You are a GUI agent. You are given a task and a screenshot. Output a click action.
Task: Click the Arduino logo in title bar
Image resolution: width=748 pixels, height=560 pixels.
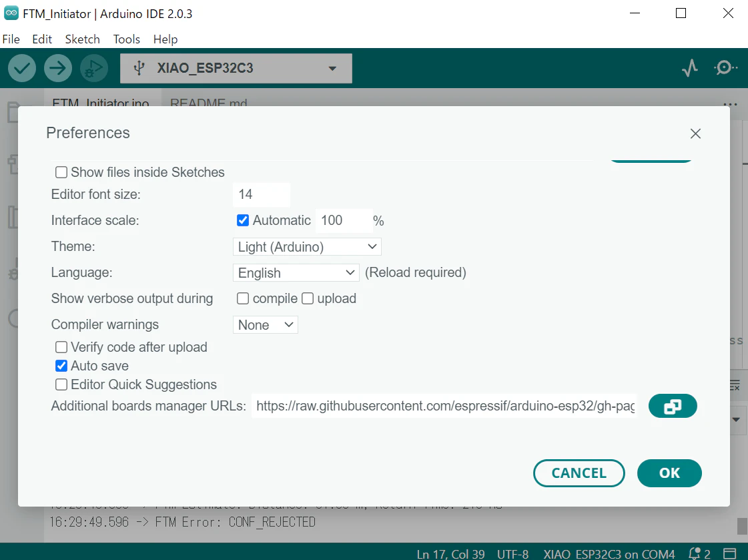click(11, 13)
